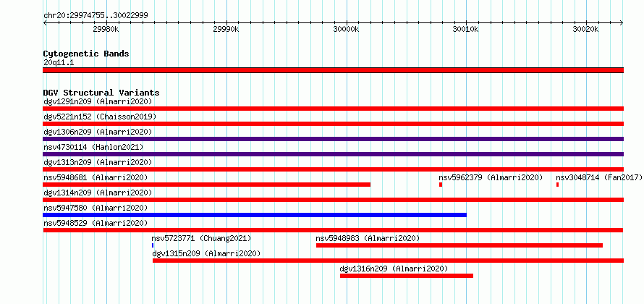644x304 pixels.
Task: Select the nsv5947580 blue variant bar
Action: 255,215
